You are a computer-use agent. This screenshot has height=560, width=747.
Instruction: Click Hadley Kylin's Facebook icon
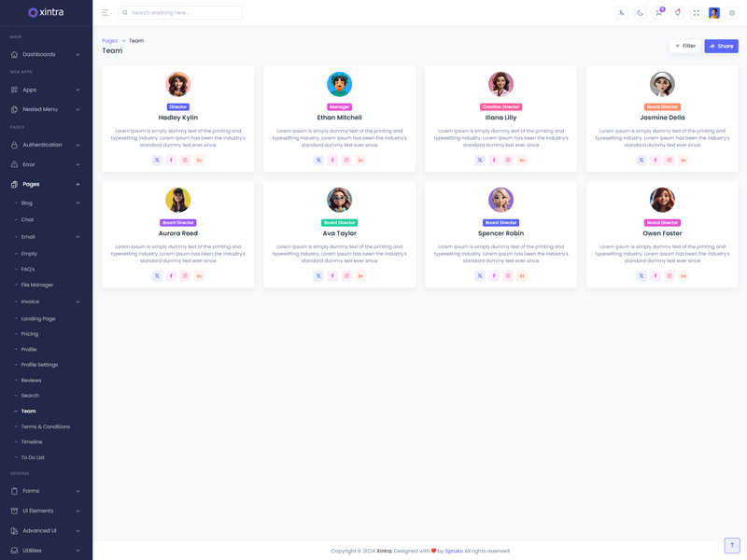tap(171, 161)
